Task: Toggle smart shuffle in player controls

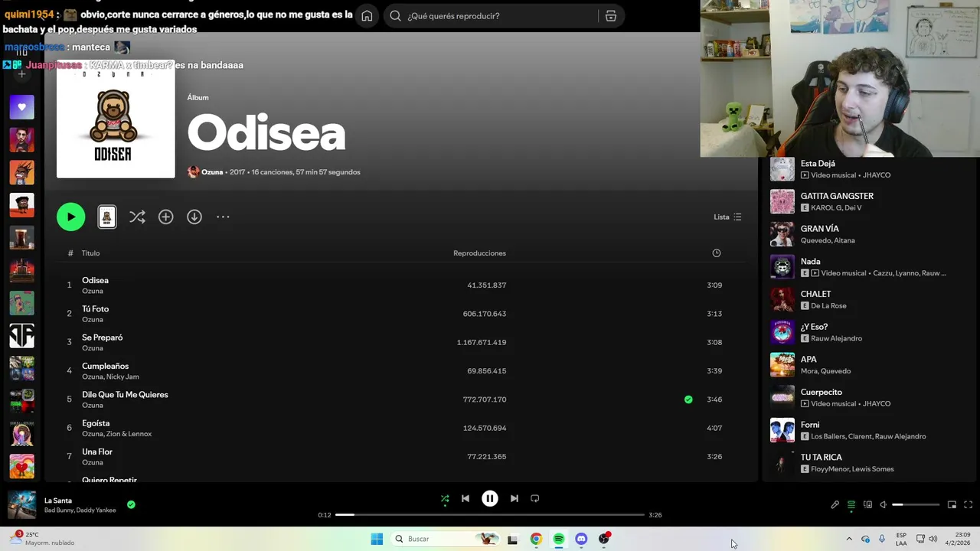Action: click(x=445, y=499)
